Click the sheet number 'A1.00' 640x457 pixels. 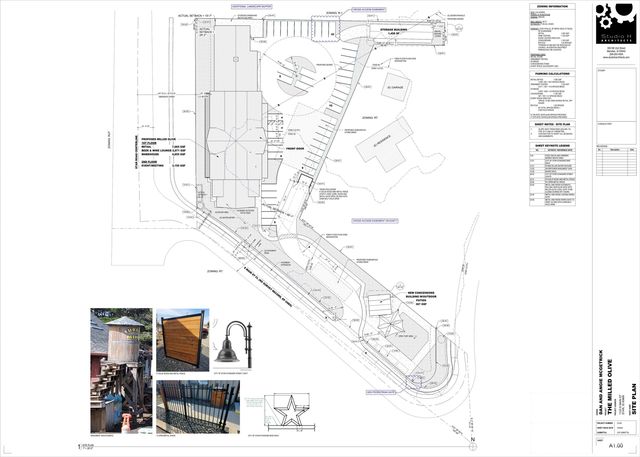click(616, 447)
